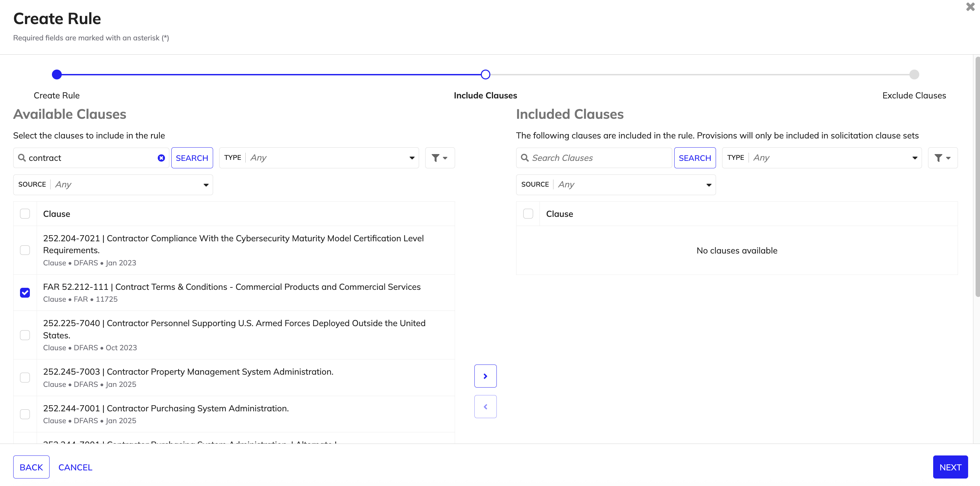
Task: Open Included Clauses filter funnel menu
Action: 942,158
